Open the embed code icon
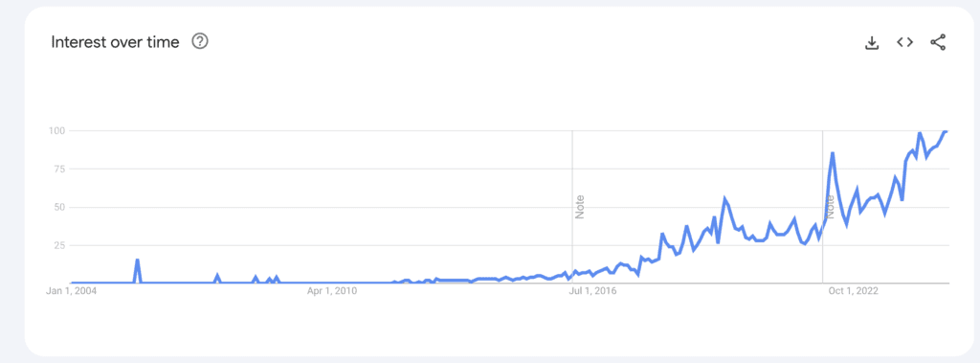The height and width of the screenshot is (363, 980). (x=905, y=42)
